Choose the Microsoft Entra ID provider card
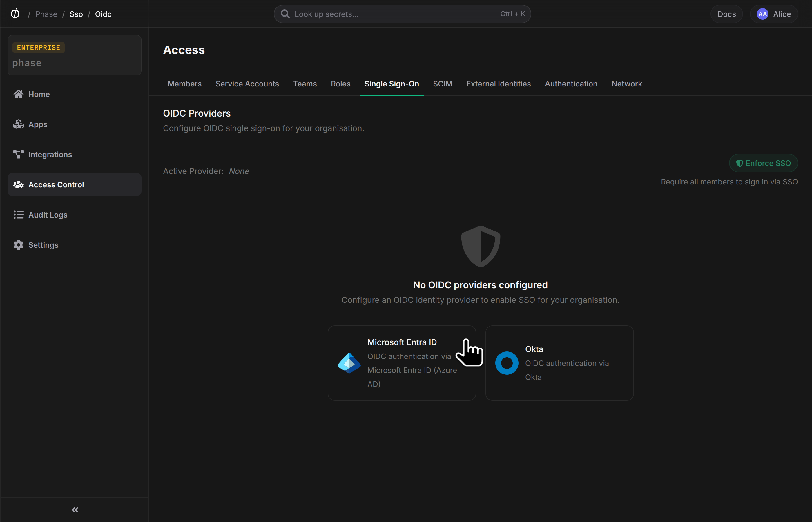The height and width of the screenshot is (522, 812). (402, 363)
